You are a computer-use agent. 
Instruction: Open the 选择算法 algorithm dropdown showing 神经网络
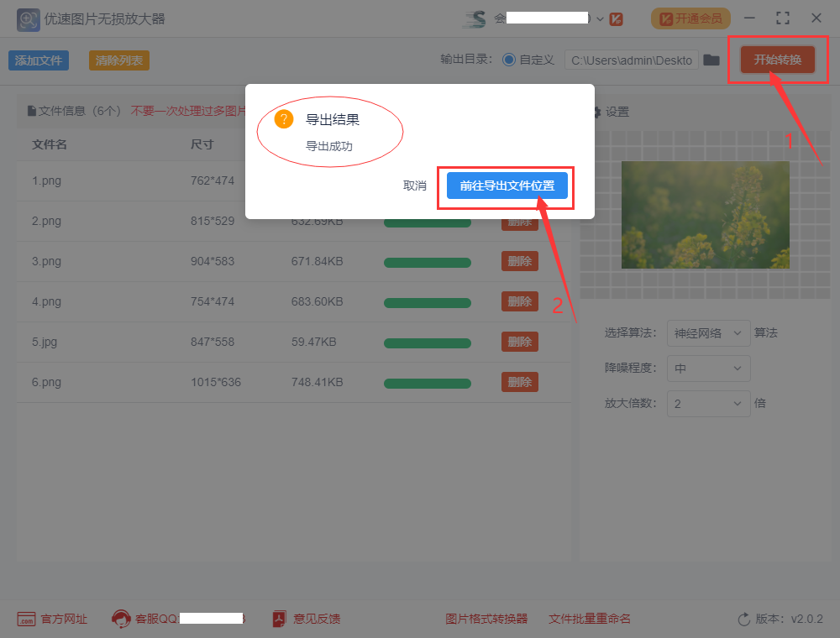click(708, 333)
